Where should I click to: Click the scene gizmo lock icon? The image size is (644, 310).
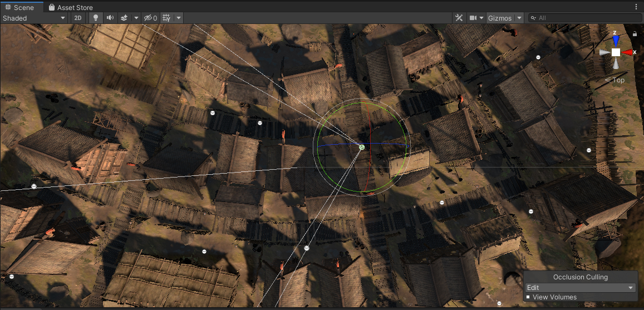[x=635, y=34]
